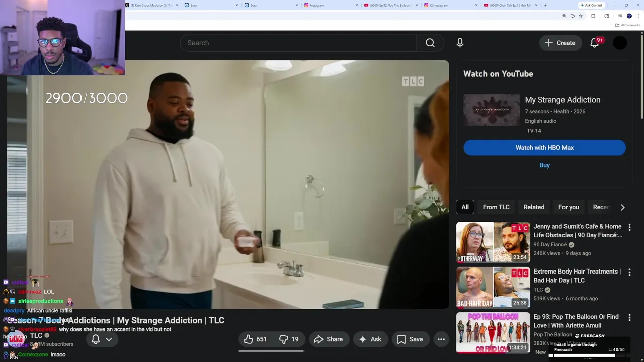The width and height of the screenshot is (644, 362).
Task: Open Extreme Body Hair Treatments video title
Action: coord(577,276)
